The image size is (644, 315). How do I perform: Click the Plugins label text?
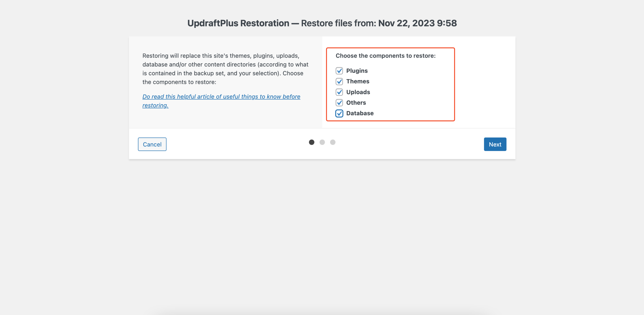point(357,71)
